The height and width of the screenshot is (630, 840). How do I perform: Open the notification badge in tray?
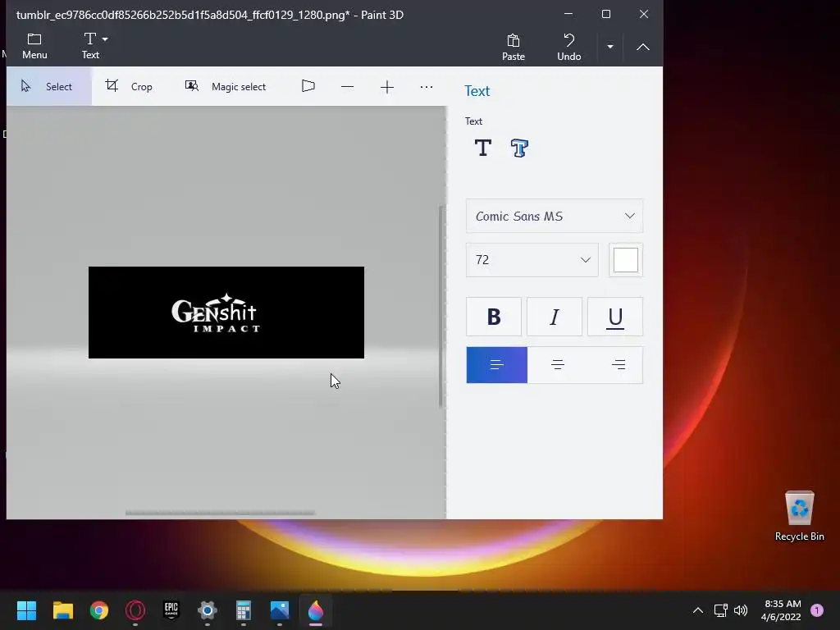pyautogui.click(x=817, y=610)
